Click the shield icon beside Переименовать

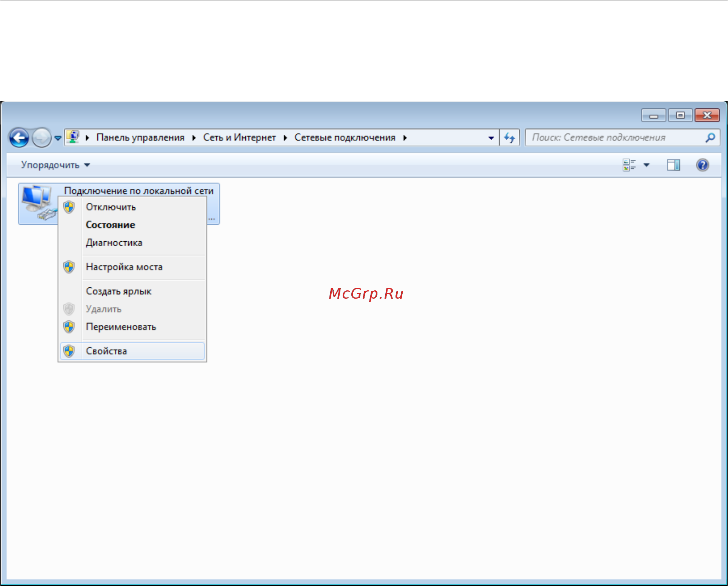coord(69,327)
